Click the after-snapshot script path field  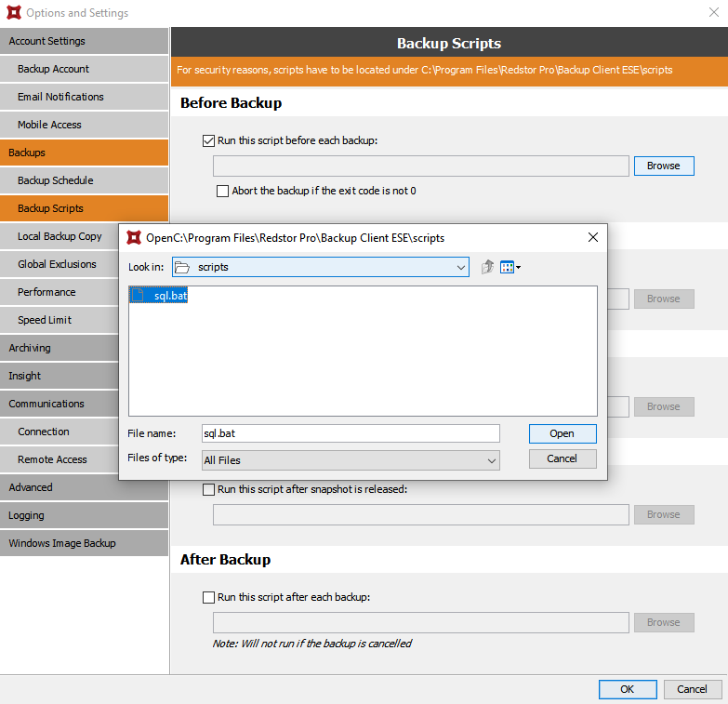point(420,514)
